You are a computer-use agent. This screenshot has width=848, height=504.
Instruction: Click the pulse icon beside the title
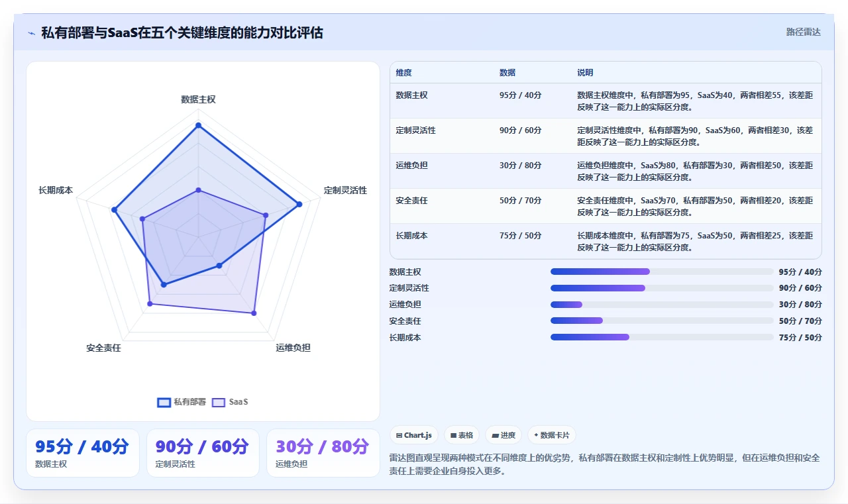click(x=31, y=33)
